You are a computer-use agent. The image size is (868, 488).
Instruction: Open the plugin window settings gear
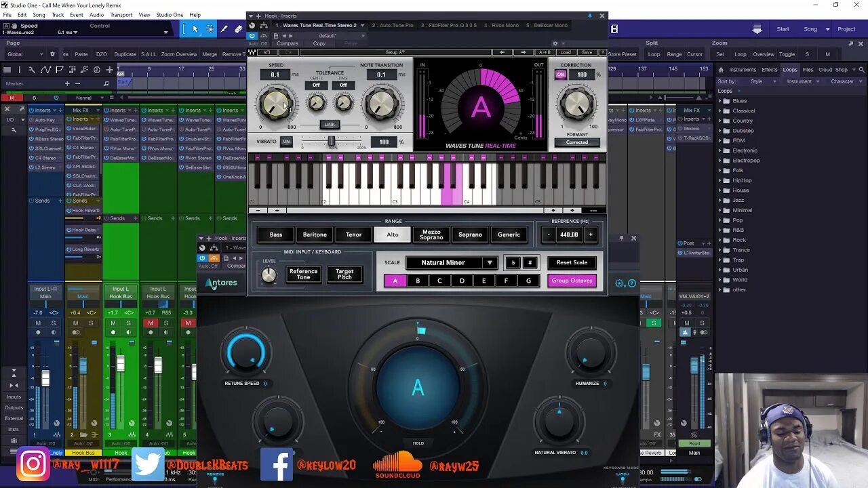[555, 43]
